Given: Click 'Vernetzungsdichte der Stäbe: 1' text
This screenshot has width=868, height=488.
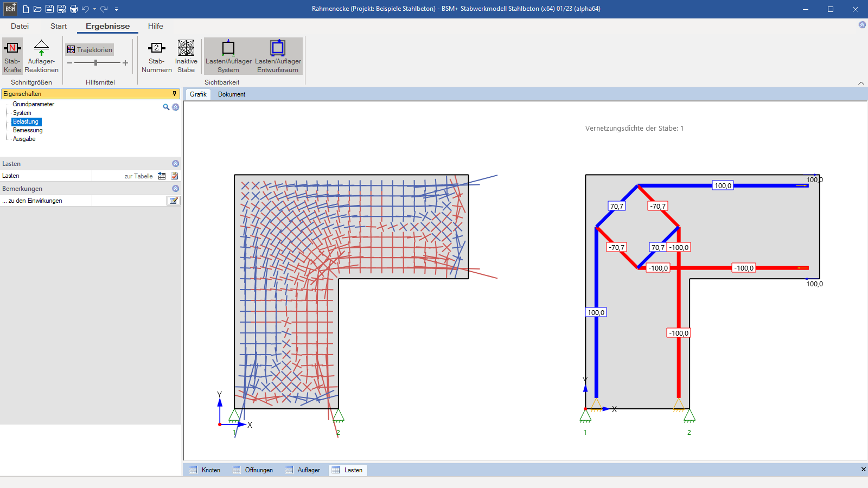Looking at the screenshot, I should click(634, 129).
